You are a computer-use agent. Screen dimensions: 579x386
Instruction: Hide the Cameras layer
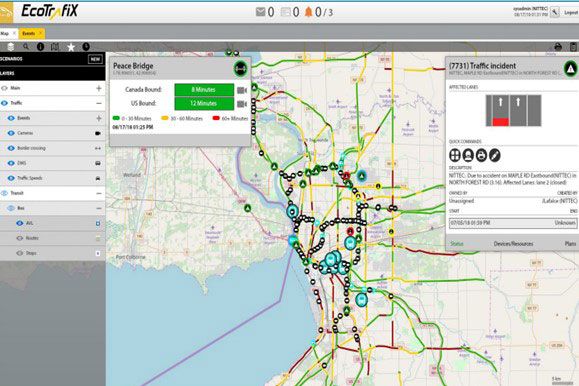pos(11,133)
